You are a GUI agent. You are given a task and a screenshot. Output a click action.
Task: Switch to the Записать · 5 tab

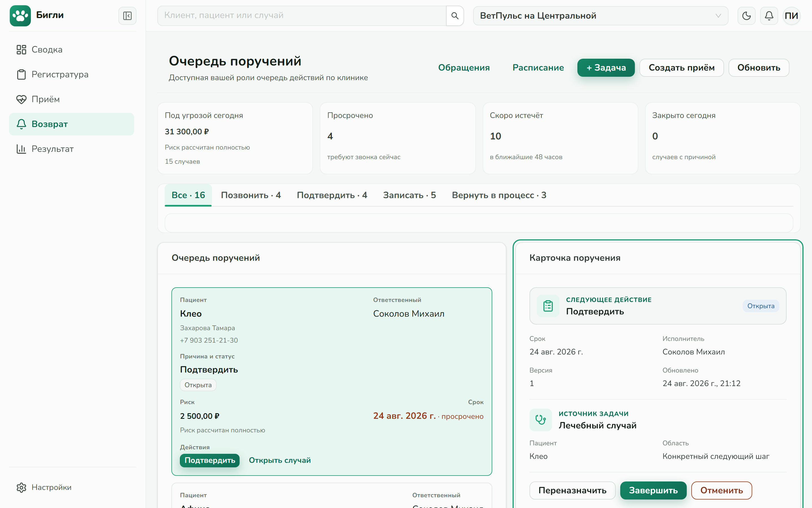409,195
